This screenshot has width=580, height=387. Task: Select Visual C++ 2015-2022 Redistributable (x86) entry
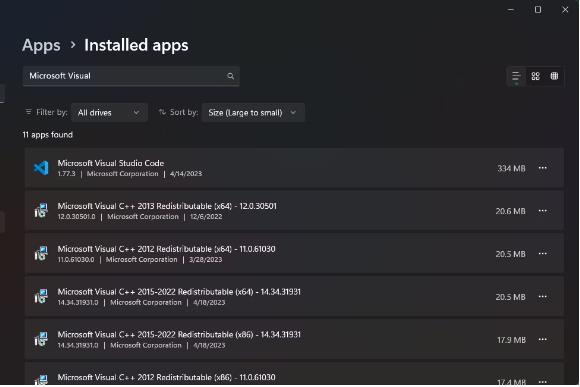pyautogui.click(x=294, y=340)
